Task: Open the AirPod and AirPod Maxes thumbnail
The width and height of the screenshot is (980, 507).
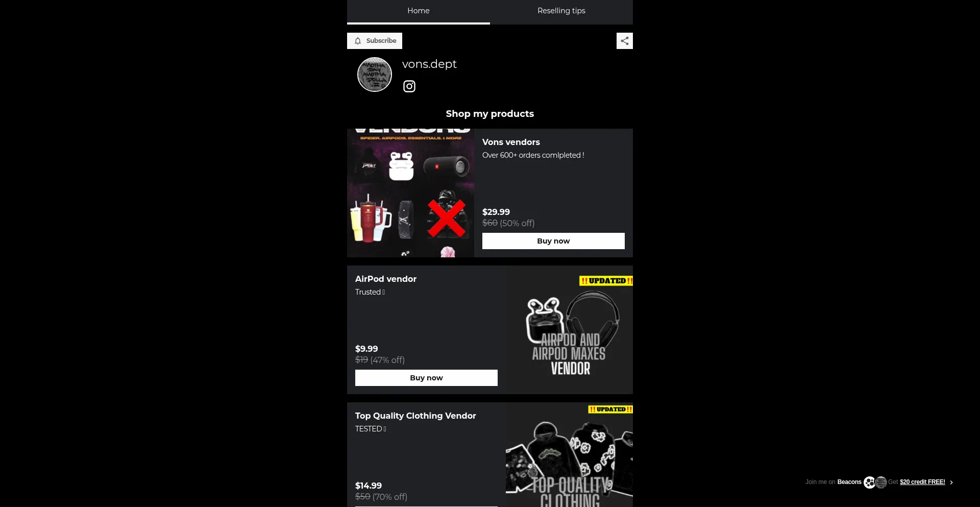Action: pos(569,330)
